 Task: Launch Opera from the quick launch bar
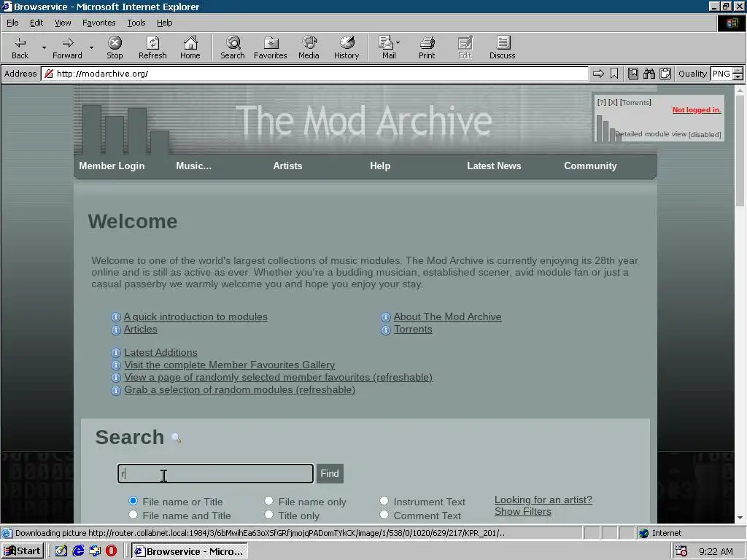[x=111, y=551]
